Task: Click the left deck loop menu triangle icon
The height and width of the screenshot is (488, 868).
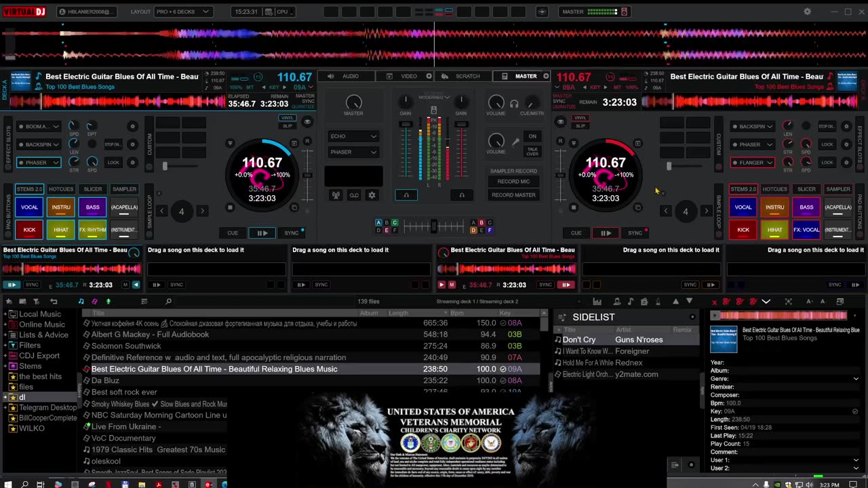Action: 230,143
